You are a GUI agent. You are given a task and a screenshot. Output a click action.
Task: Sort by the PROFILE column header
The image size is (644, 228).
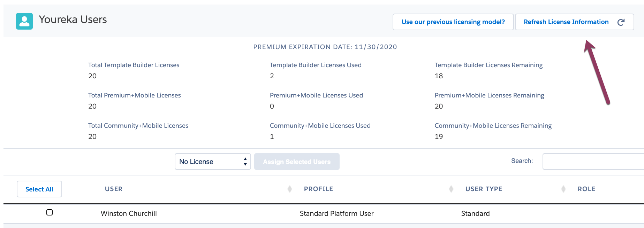click(318, 189)
